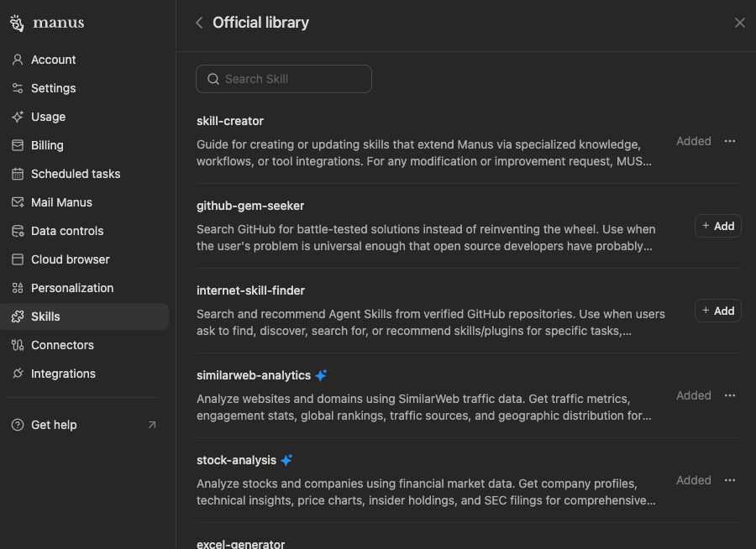Click the Get help question mark icon
Viewport: 756px width, 549px height.
coord(18,425)
